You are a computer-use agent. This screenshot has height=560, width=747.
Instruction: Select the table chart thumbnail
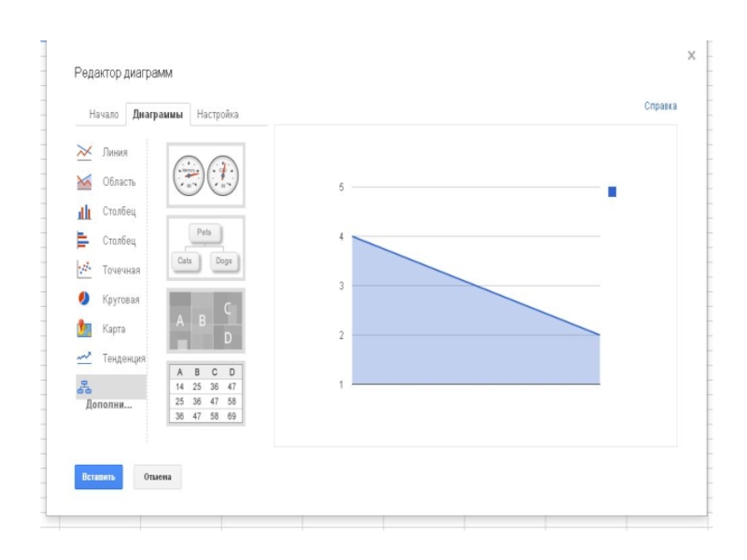pos(205,393)
